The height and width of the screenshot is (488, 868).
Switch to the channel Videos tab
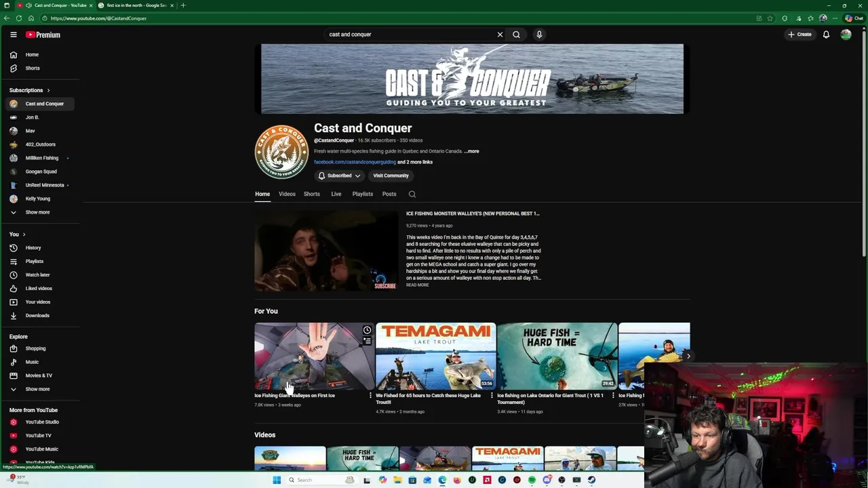coord(287,195)
